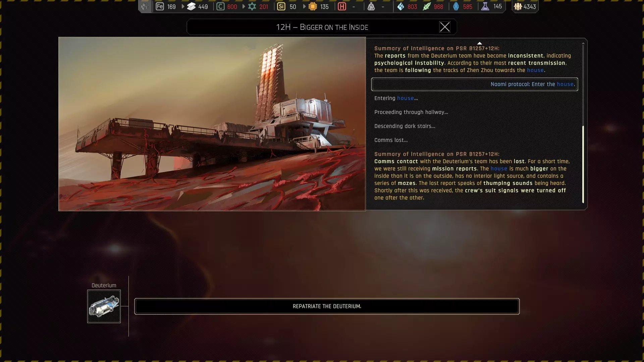Select the Deuterium ship thumbnail
Viewport: 644px width, 362px height.
click(104, 306)
